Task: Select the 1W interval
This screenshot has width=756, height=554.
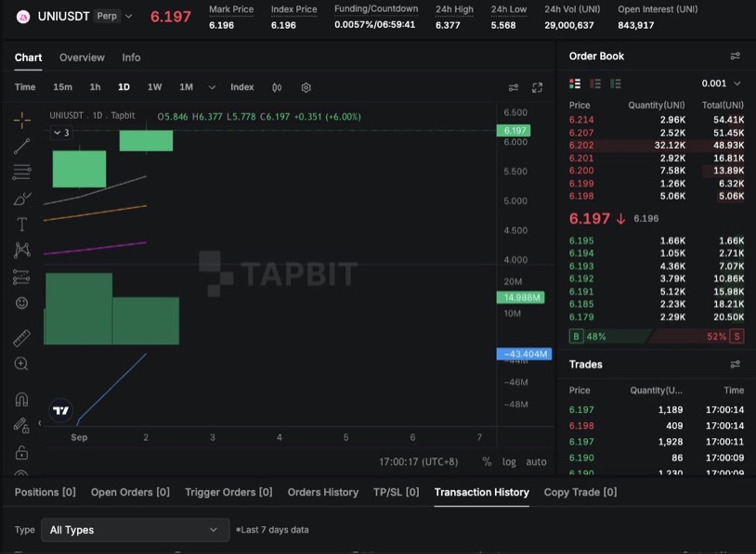Action: pos(154,87)
